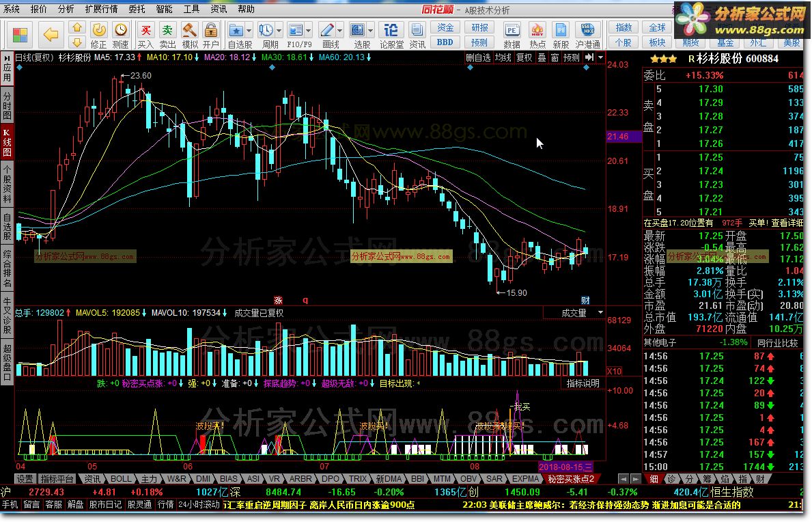Select the EXPMA indicator tab
The image size is (812, 522).
(525, 479)
